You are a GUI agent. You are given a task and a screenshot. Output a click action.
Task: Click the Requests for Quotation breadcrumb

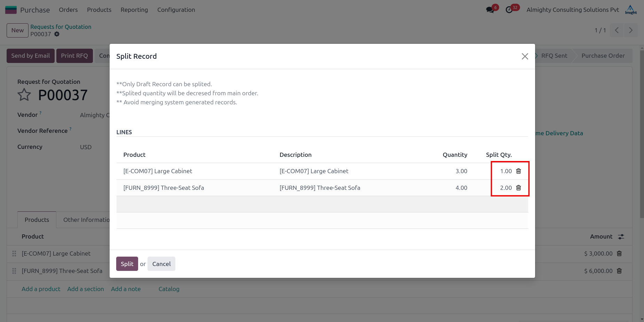point(61,27)
